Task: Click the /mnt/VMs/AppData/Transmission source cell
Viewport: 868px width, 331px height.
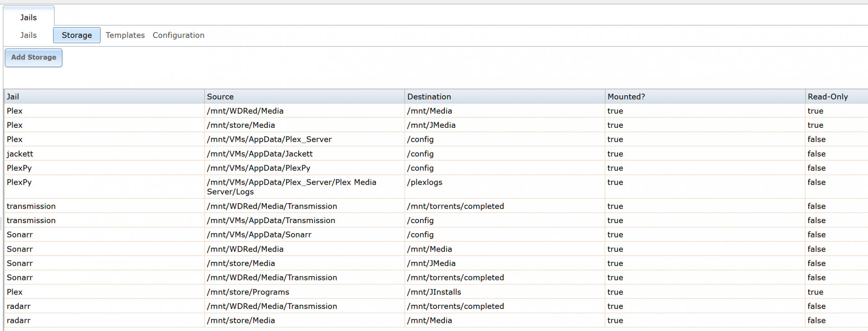Action: 271,220
